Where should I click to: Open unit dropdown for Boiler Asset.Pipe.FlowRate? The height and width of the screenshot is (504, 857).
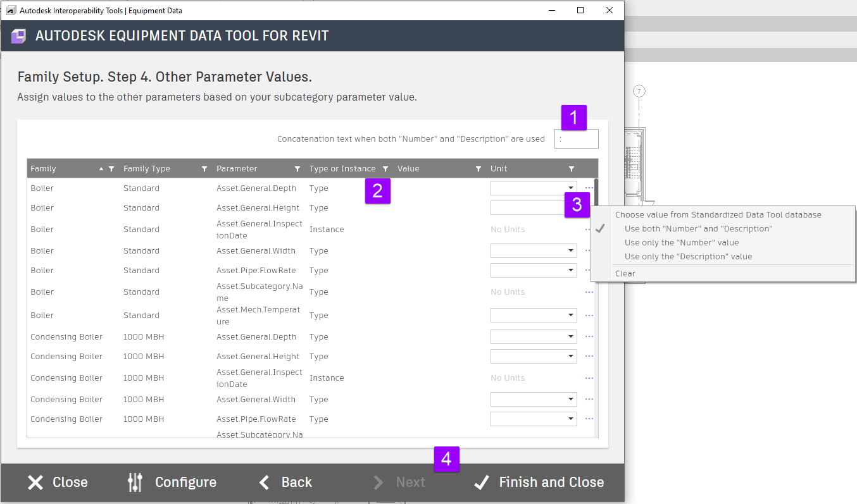pos(571,271)
